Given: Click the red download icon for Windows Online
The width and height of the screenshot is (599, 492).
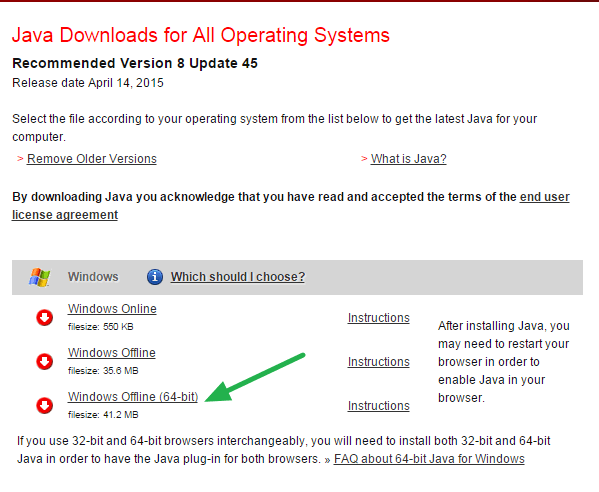Looking at the screenshot, I should click(44, 317).
